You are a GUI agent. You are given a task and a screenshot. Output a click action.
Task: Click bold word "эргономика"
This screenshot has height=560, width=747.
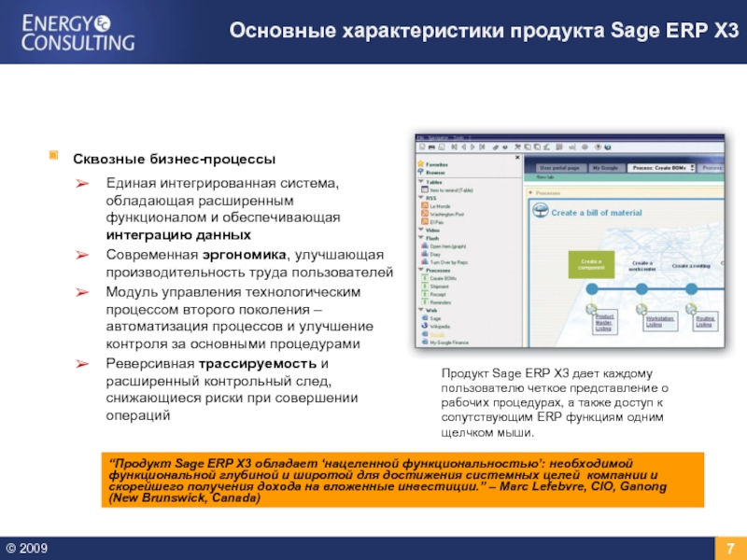244,255
